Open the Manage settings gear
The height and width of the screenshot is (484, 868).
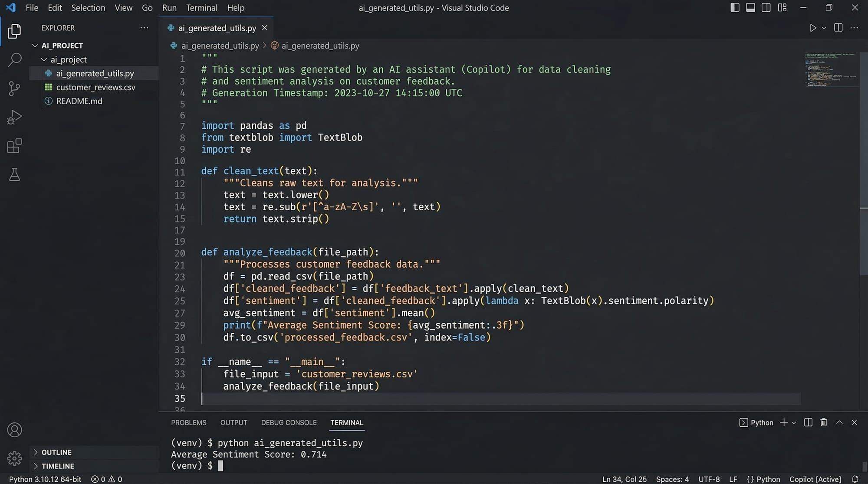tap(14, 458)
